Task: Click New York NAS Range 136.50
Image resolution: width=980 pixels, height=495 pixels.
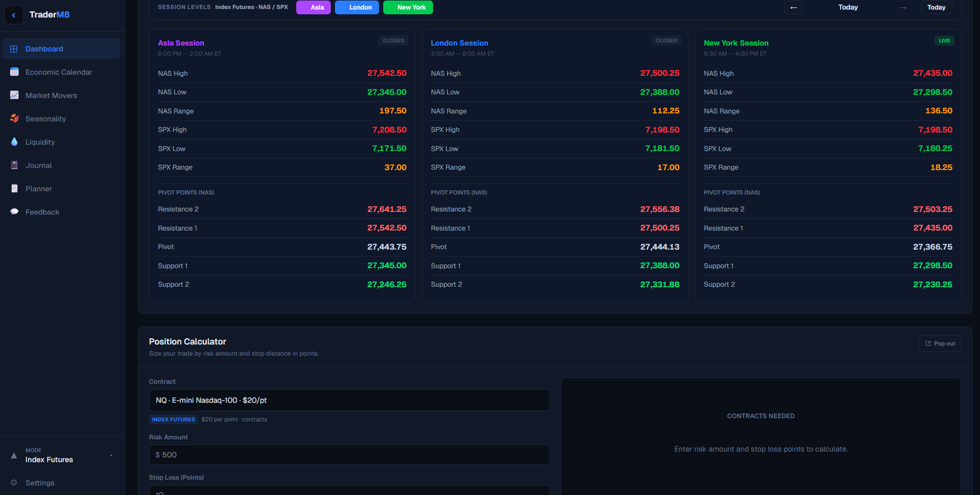Action: [939, 111]
